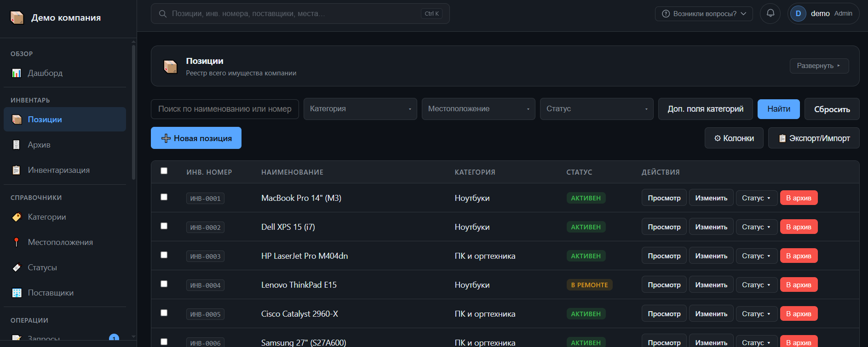Click the Дашборд chart icon in sidebar
The width and height of the screenshot is (868, 347).
click(17, 73)
